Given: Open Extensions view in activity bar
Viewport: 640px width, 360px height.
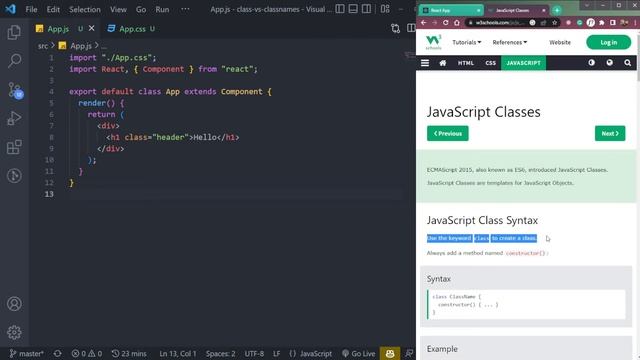Looking at the screenshot, I should pos(14,147).
